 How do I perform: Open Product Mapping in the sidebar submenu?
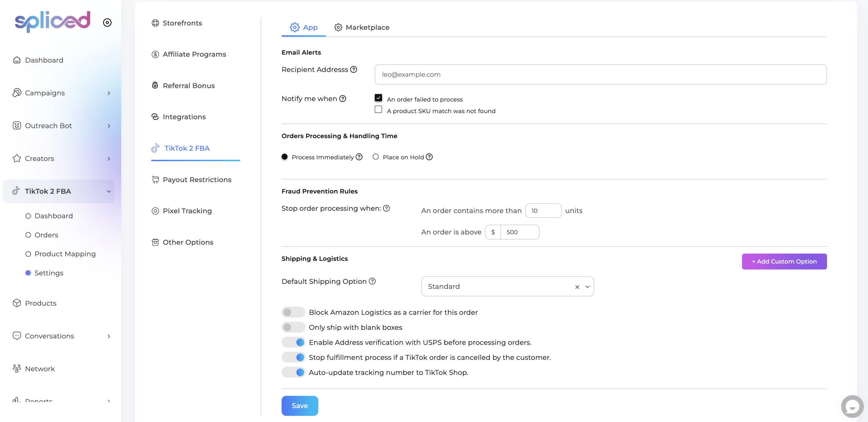coord(65,254)
